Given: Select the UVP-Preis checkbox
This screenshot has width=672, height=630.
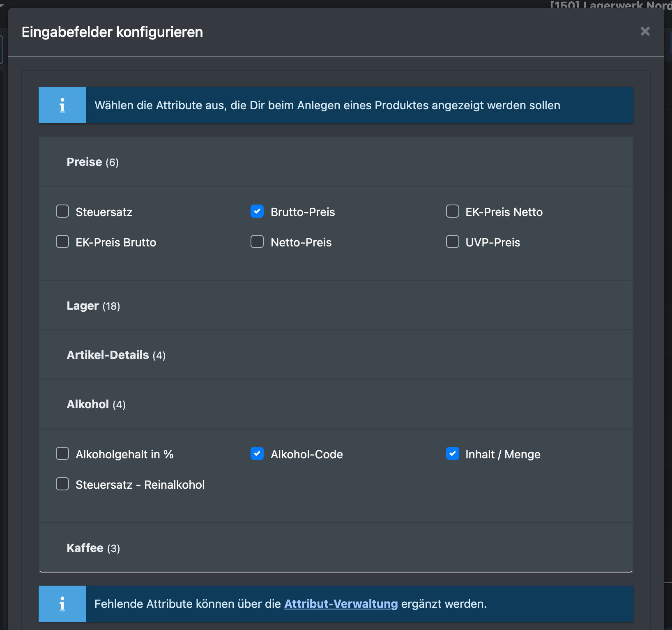Looking at the screenshot, I should click(x=453, y=241).
